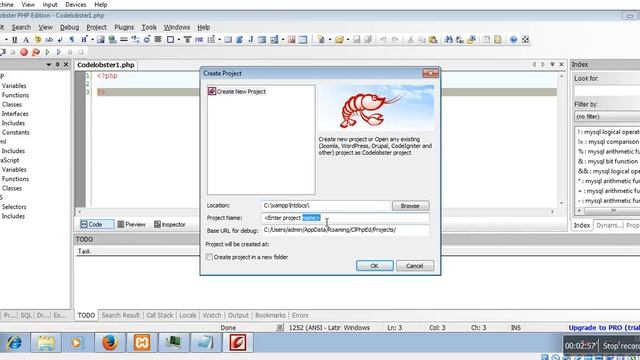The image size is (640, 360).
Task: Click the blue Help question-mark toolbar icon
Action: coord(513,40)
